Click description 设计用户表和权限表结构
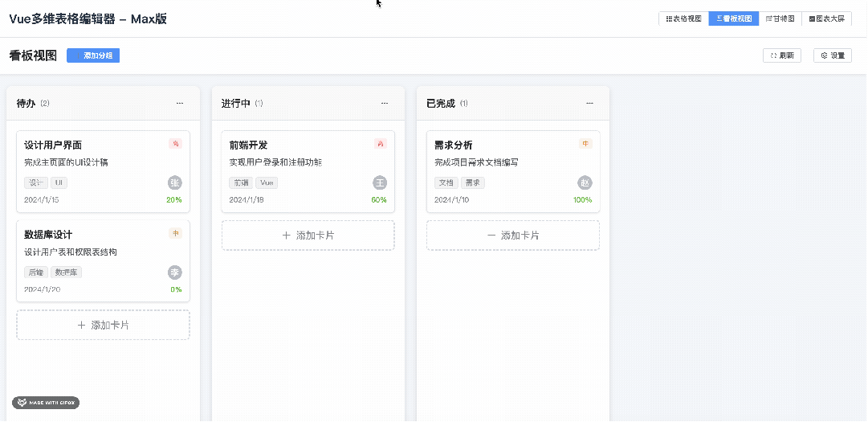Screen dimensions: 868x422 (71, 252)
